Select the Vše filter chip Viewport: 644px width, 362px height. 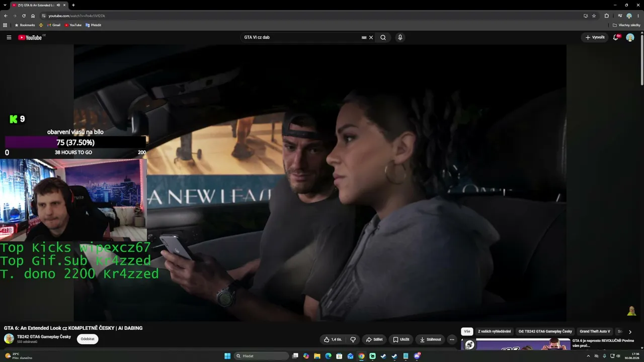point(467,331)
